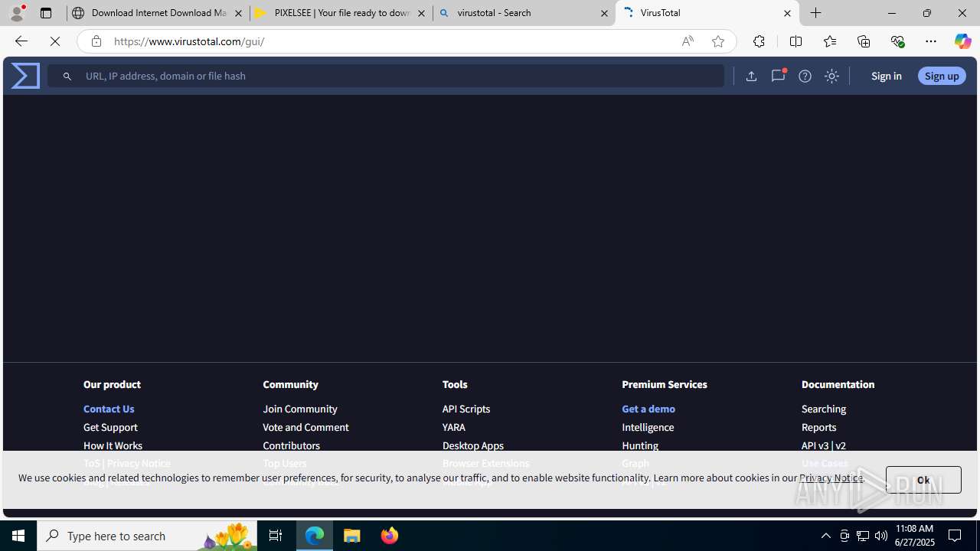The height and width of the screenshot is (551, 980).
Task: Open the Privacy Notice link in cookie banner
Action: [x=831, y=478]
